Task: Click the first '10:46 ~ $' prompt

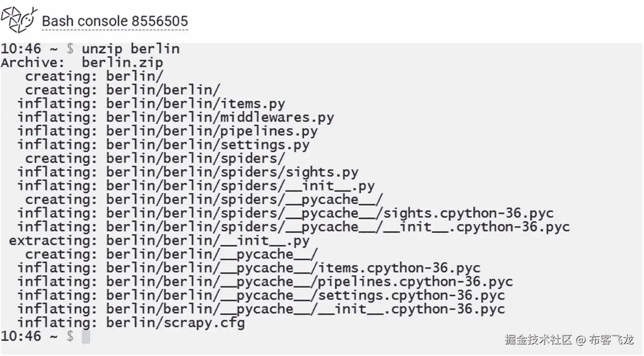Action: pyautogui.click(x=37, y=49)
